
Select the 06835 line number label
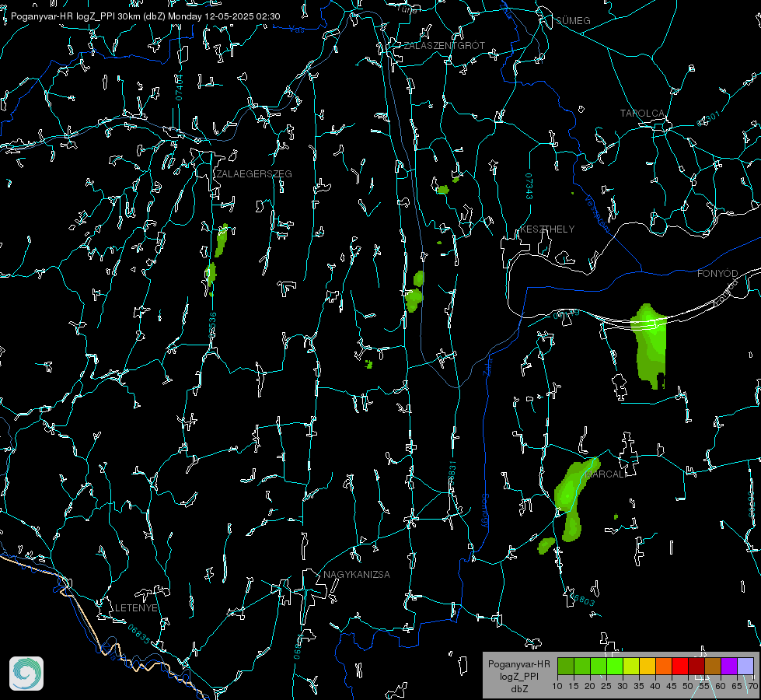tap(139, 634)
